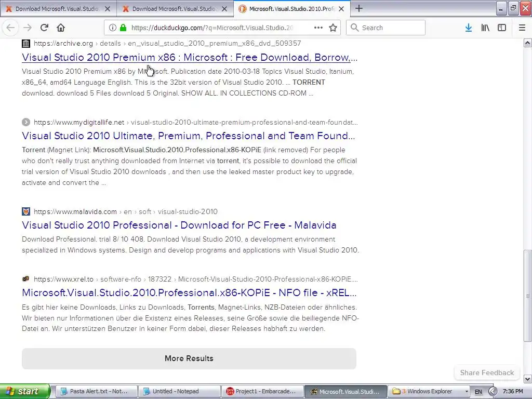
Task: Click the page scroll down arrow
Action: click(528, 379)
